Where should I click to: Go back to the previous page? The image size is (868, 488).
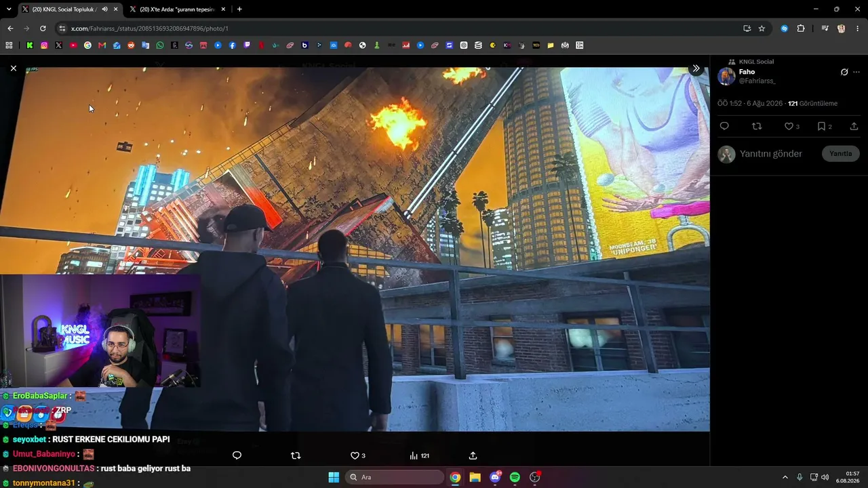coord(10,28)
